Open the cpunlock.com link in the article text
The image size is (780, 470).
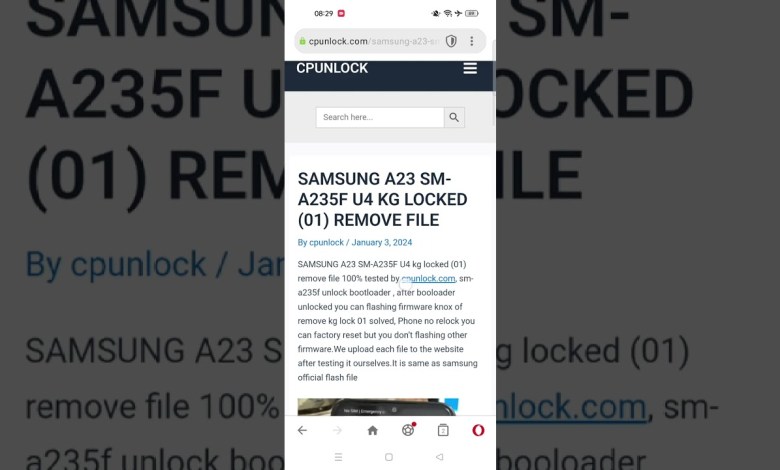click(428, 279)
